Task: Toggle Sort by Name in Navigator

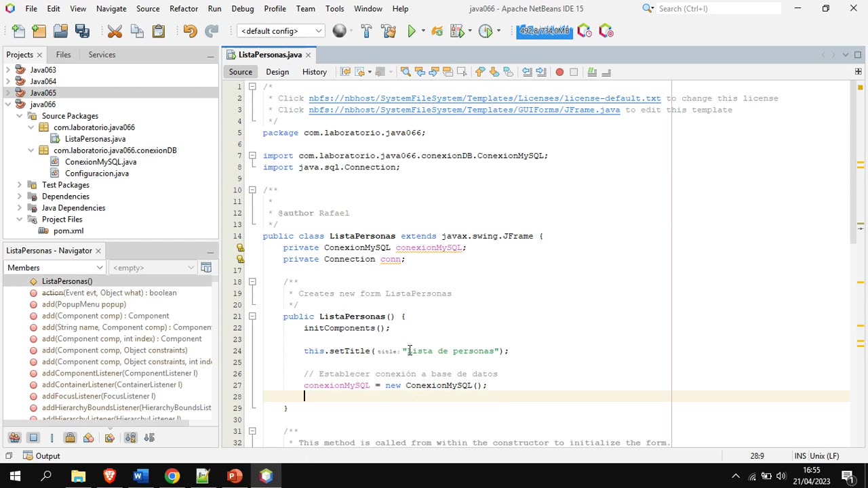Action: pos(130,438)
